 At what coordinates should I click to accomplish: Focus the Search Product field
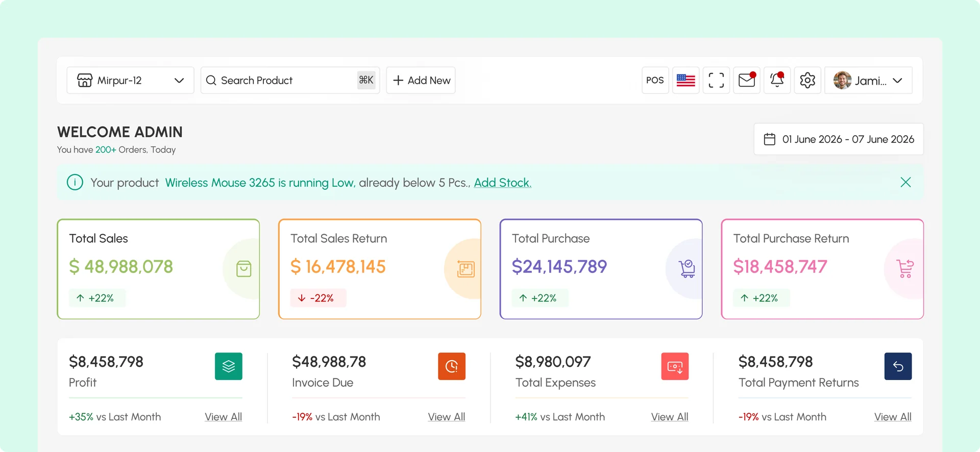(x=290, y=80)
